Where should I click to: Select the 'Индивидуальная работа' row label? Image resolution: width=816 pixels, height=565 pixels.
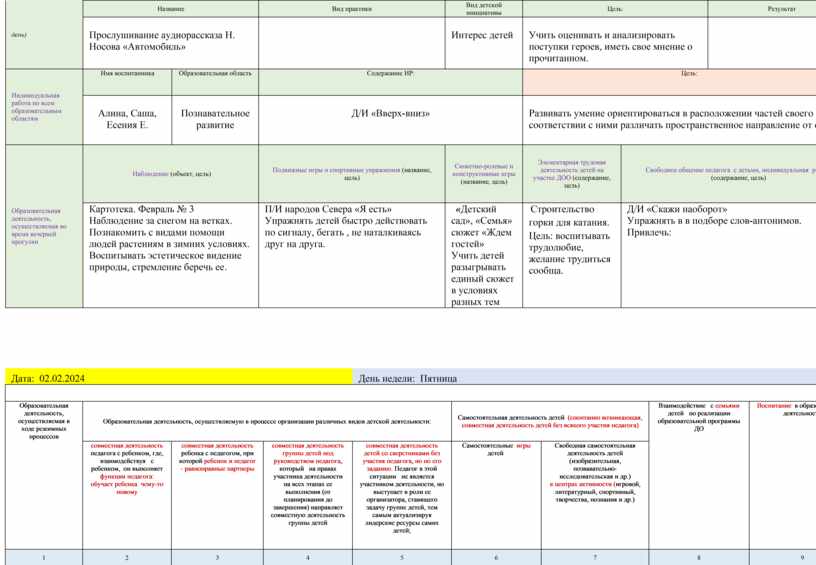click(44, 107)
